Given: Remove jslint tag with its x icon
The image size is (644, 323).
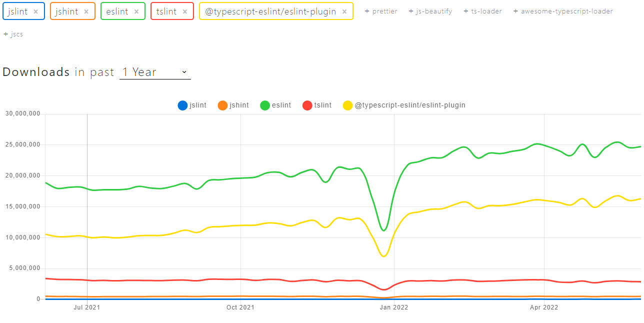Looking at the screenshot, I should (35, 11).
